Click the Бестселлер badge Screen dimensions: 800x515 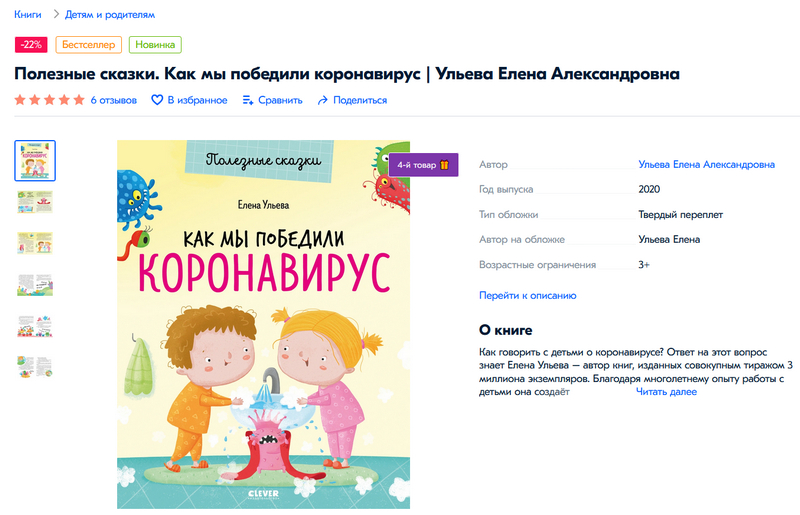(89, 44)
